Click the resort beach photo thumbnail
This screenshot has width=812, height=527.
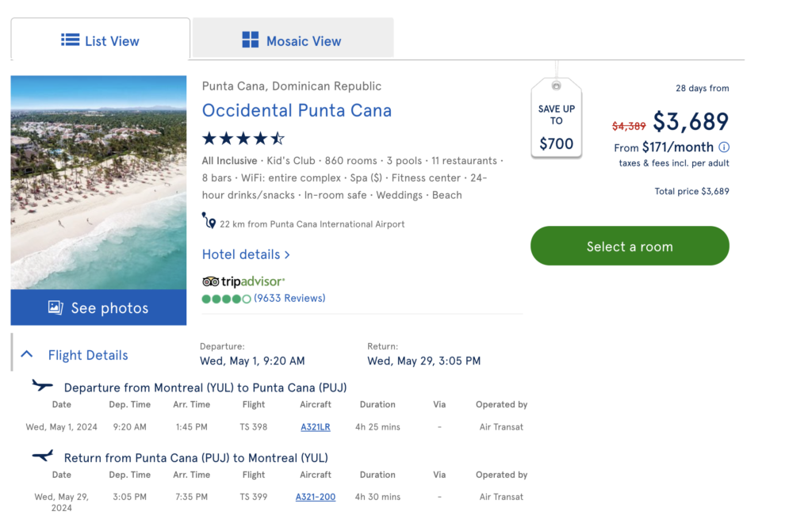98,182
